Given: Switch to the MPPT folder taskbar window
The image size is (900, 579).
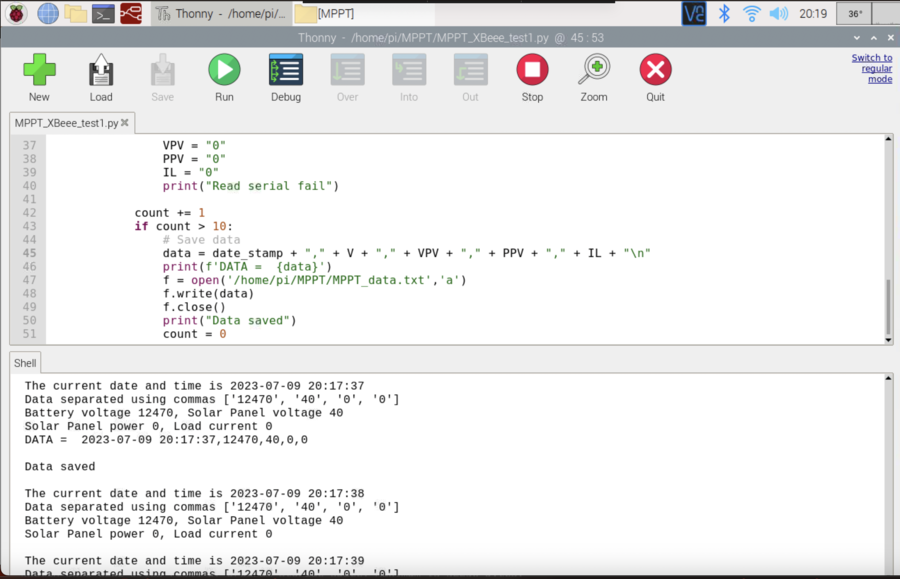Looking at the screenshot, I should [x=339, y=14].
